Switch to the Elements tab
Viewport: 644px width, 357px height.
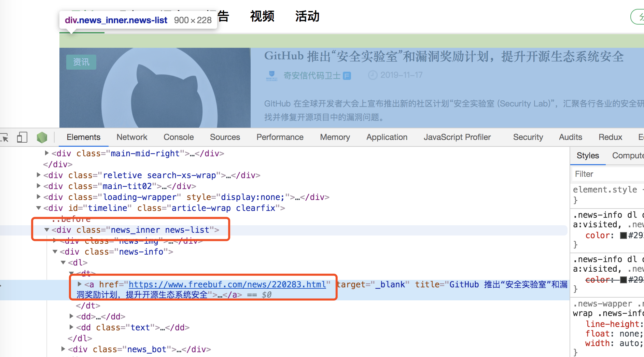pyautogui.click(x=84, y=137)
